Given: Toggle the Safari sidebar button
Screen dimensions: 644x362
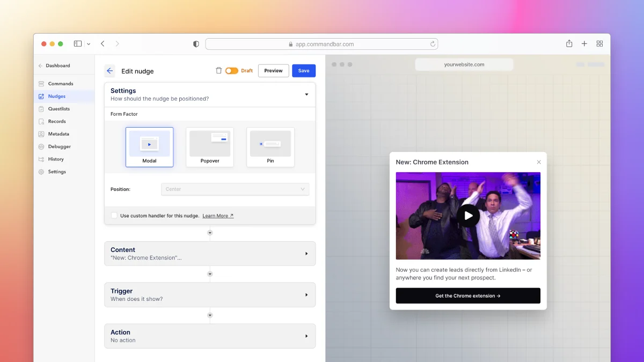Looking at the screenshot, I should click(x=78, y=44).
